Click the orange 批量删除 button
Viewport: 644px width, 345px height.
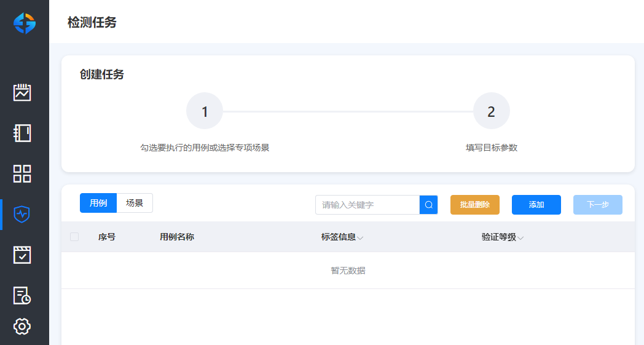[475, 205]
